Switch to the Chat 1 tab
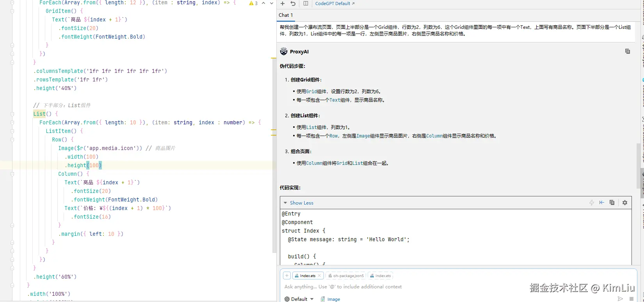This screenshot has height=302, width=644. [286, 15]
